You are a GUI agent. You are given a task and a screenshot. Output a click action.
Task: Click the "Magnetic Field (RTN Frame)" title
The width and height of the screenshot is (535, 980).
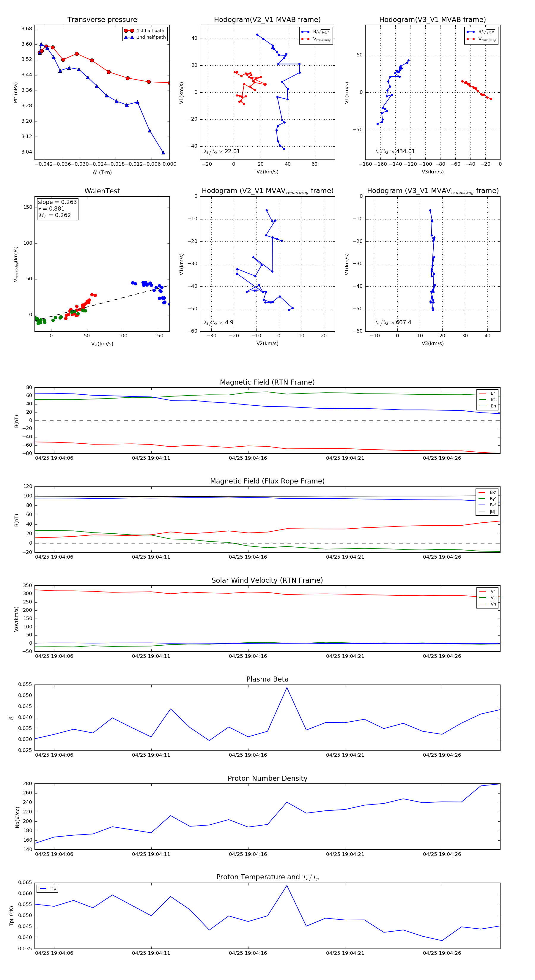[x=267, y=382]
